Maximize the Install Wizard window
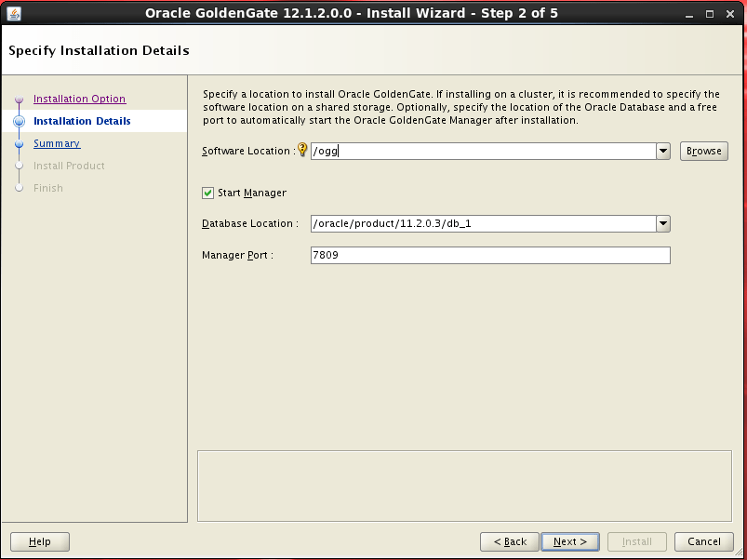Viewport: 747px width, 560px height. tap(710, 14)
